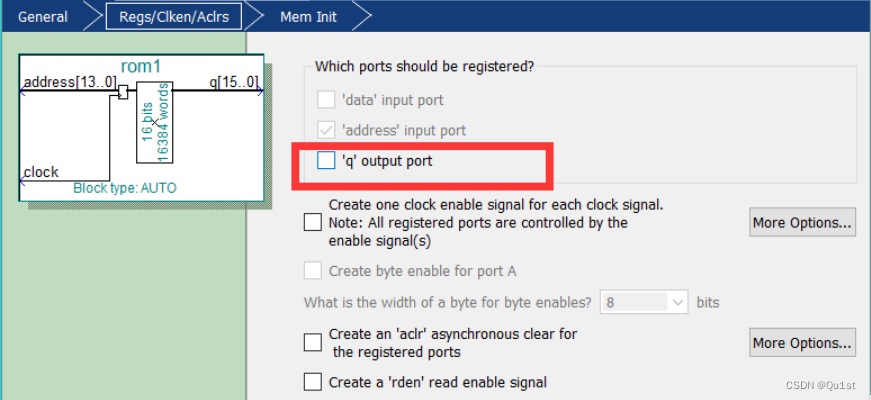The height and width of the screenshot is (400, 871).
Task: Enable the 'aclr' asynchronous clear checkbox
Action: 313,342
